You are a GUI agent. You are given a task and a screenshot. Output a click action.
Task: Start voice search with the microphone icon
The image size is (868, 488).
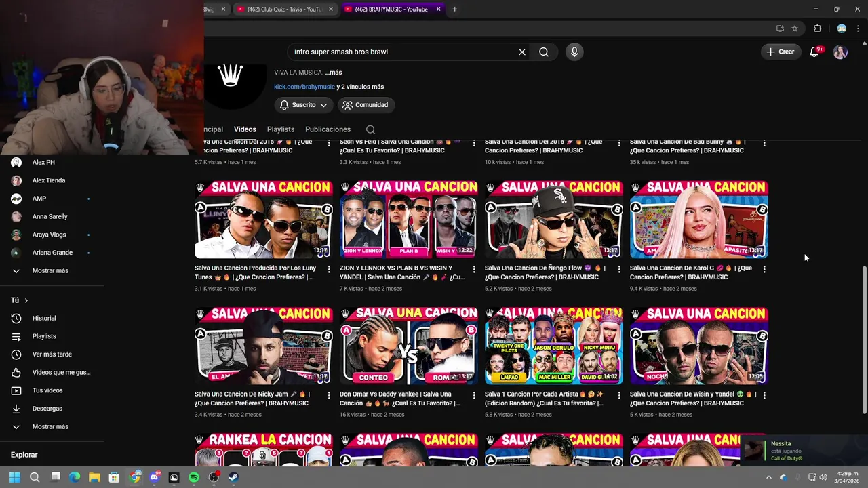(x=574, y=52)
